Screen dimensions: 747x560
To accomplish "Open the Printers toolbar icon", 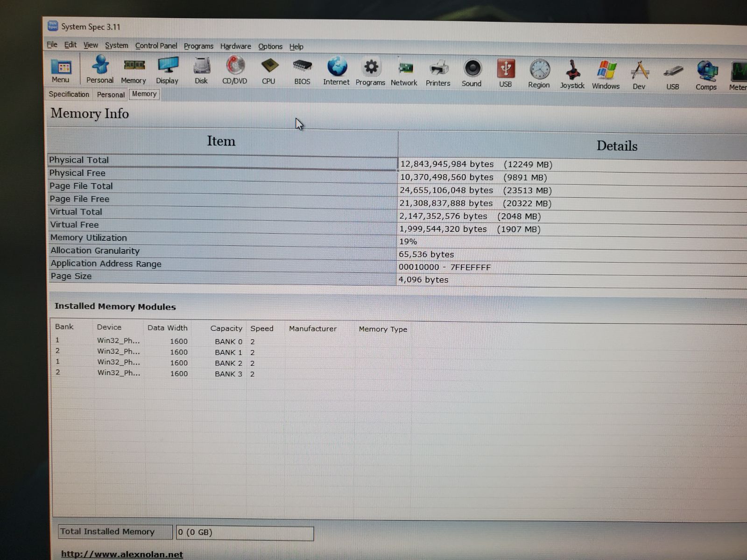I will click(x=438, y=73).
